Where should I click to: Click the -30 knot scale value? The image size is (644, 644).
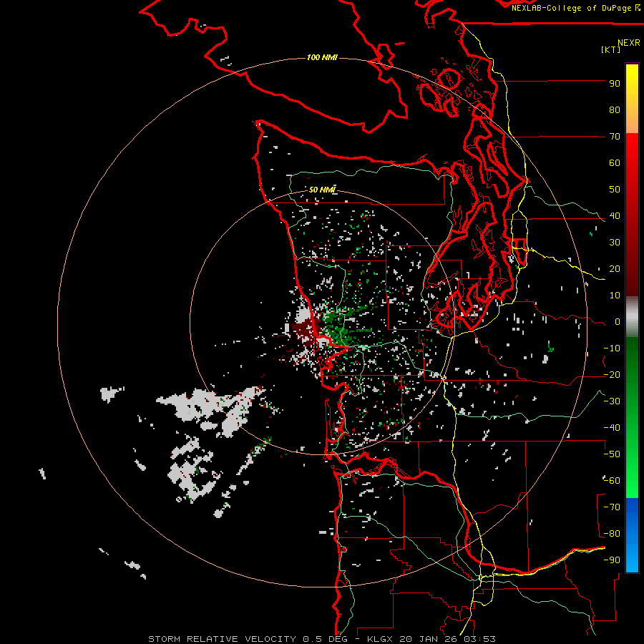(x=612, y=401)
